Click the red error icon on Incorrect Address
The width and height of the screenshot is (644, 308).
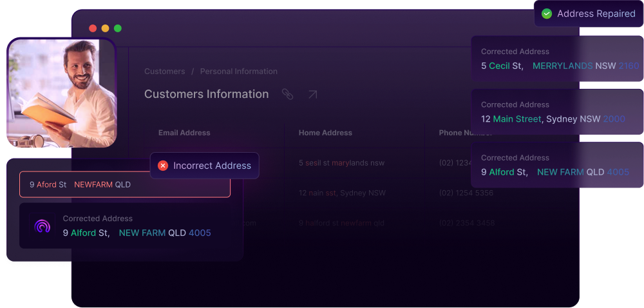(163, 166)
